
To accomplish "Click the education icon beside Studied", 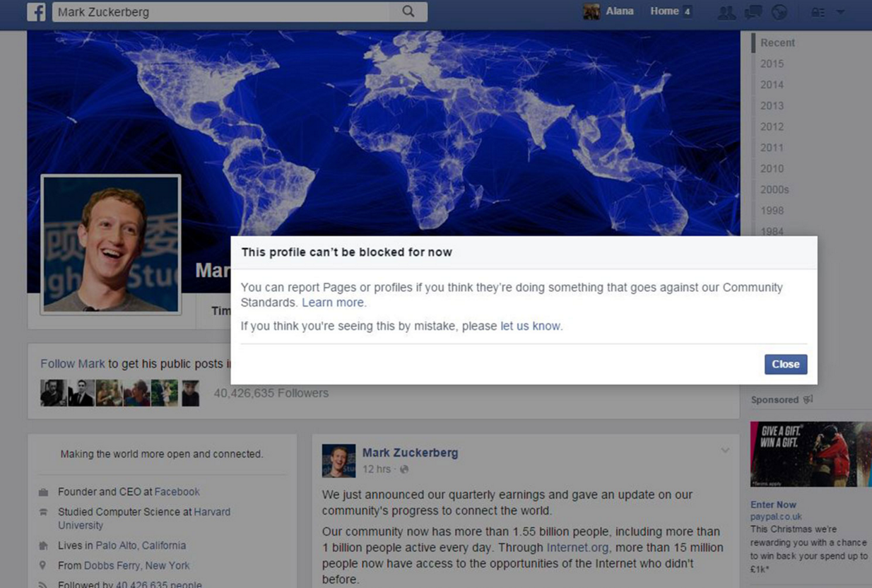I will click(44, 512).
